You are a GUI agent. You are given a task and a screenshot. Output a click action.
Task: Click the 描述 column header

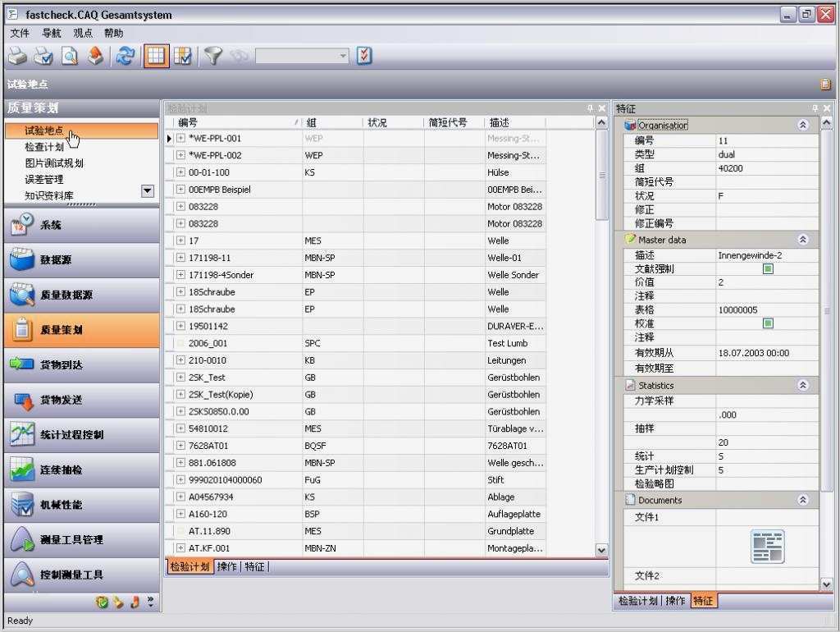coord(500,122)
